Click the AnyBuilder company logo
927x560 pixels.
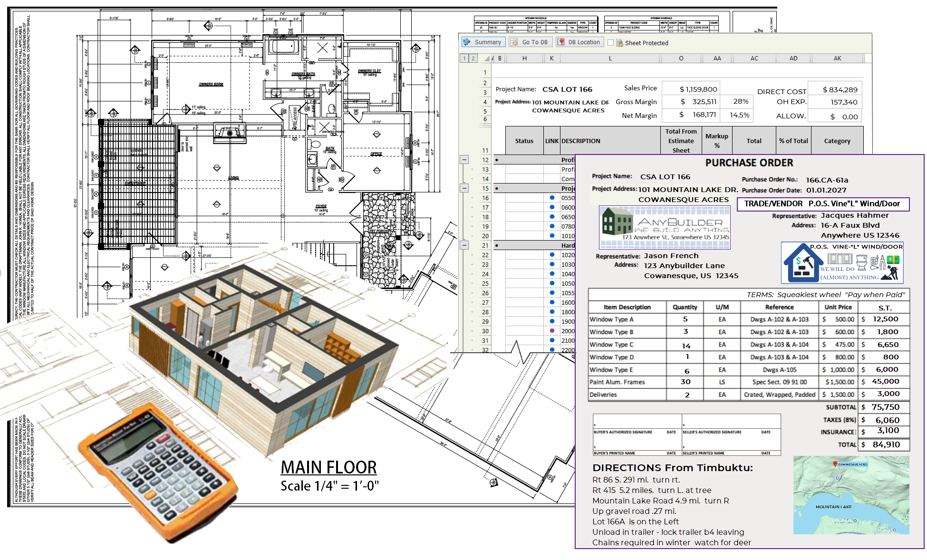(665, 228)
